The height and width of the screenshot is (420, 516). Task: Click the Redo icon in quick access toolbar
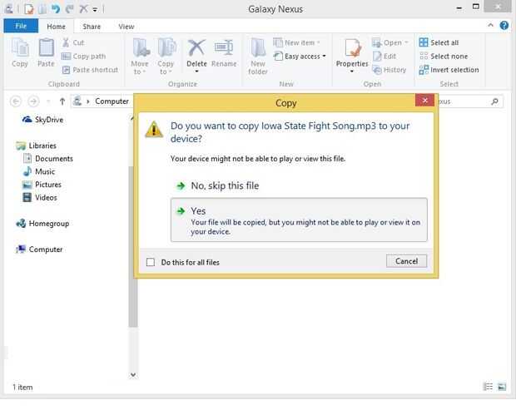69,8
